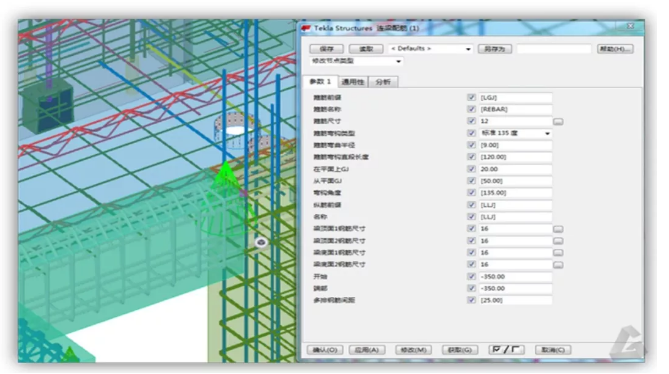The image size is (669, 374).
Task: Open the 修改节点类型 dropdown
Action: click(x=356, y=61)
